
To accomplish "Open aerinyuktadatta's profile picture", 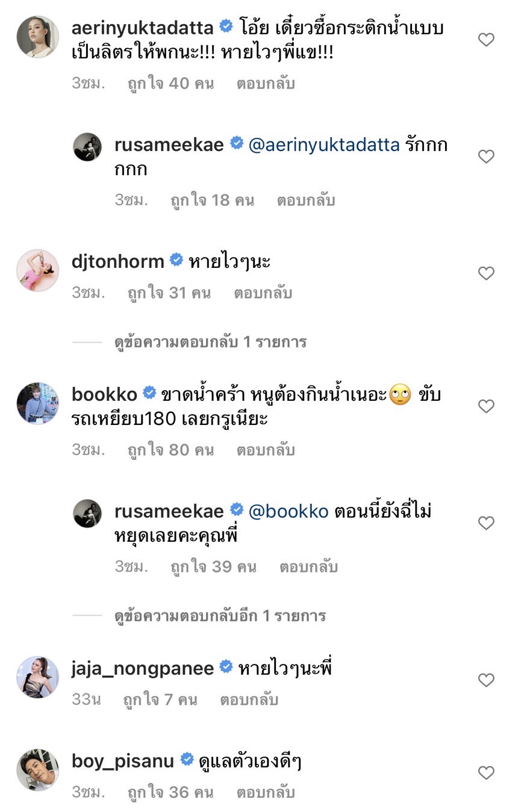I will (37, 37).
